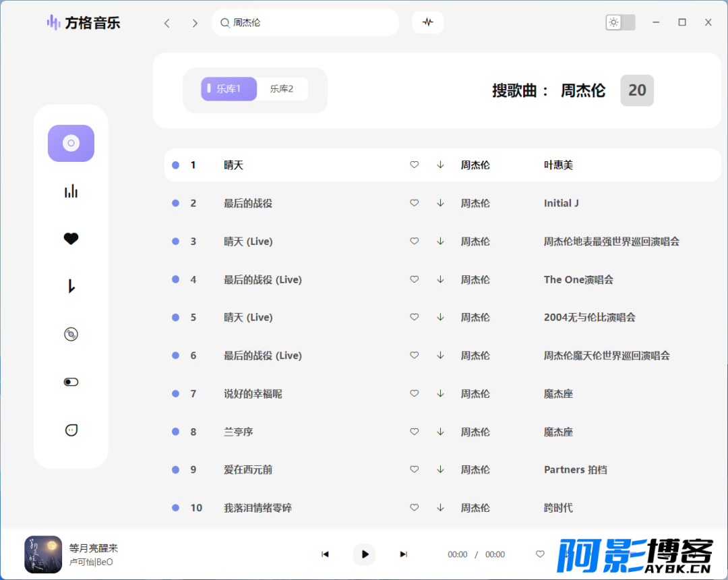Toggle the light/dark theme switch

click(x=620, y=22)
